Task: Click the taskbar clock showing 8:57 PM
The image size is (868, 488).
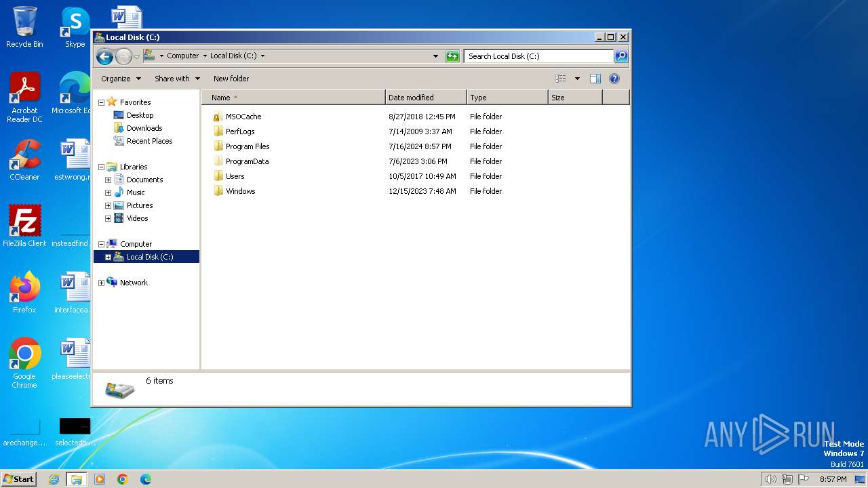Action: tap(833, 479)
